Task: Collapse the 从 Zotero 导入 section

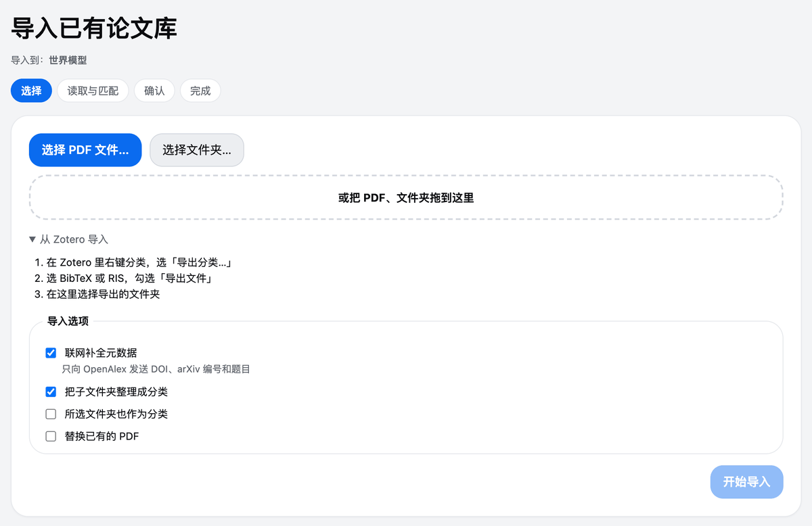Action: [68, 239]
